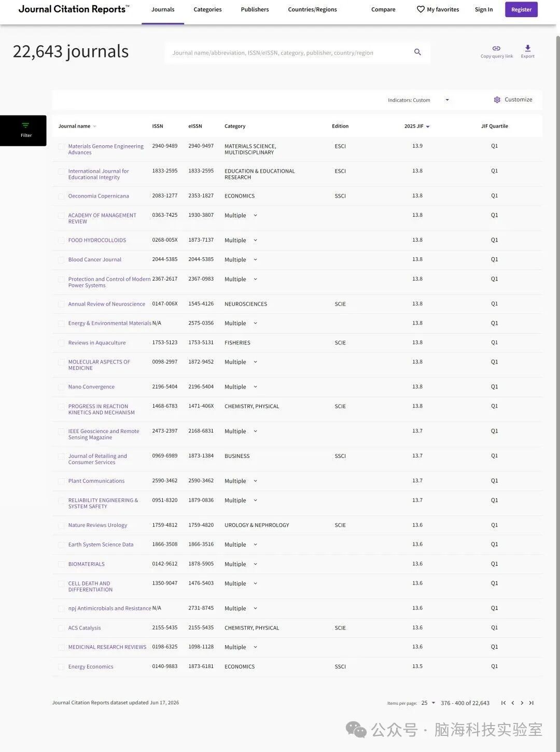This screenshot has width=560, height=752.
Task: Check the box for Blood Cancer Journal
Action: 61,260
